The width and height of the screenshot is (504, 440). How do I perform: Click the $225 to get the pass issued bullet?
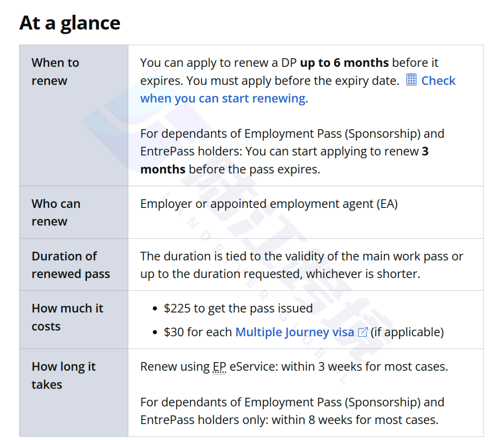[x=238, y=309]
